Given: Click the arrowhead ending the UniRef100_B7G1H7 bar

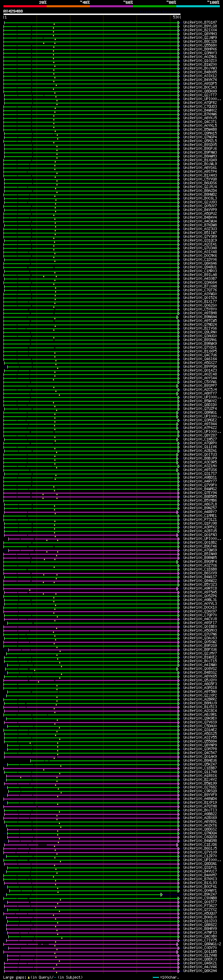Looking at the screenshot, I should click(179, 23).
